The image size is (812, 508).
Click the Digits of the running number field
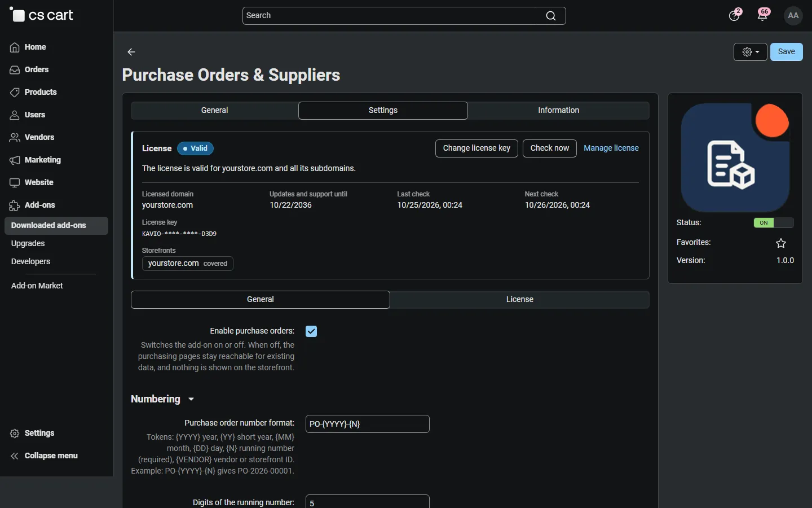click(368, 502)
